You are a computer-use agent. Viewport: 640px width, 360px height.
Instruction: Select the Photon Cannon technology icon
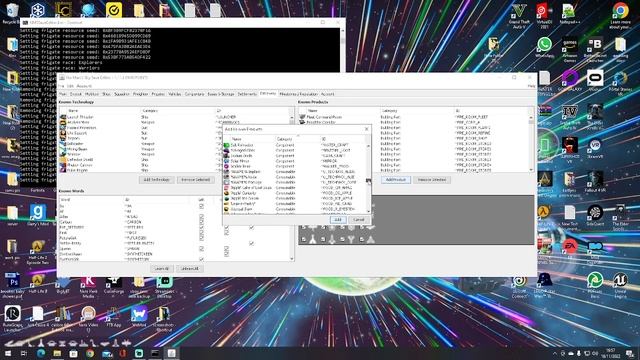pyautogui.click(x=63, y=165)
